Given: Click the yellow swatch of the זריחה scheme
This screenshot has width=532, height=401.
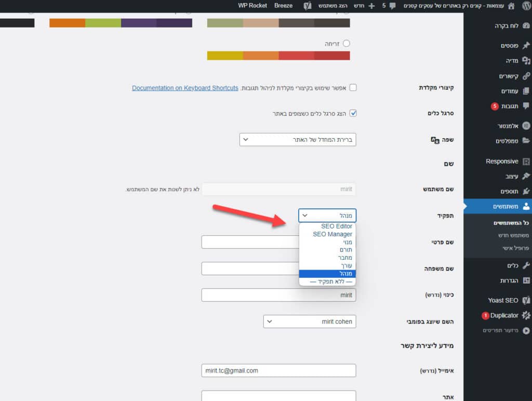Looking at the screenshot, I should tap(225, 56).
